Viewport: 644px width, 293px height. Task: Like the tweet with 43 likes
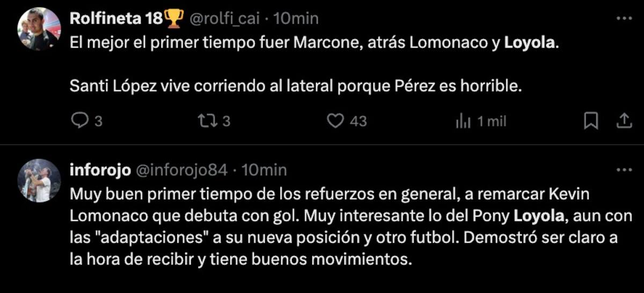[336, 122]
